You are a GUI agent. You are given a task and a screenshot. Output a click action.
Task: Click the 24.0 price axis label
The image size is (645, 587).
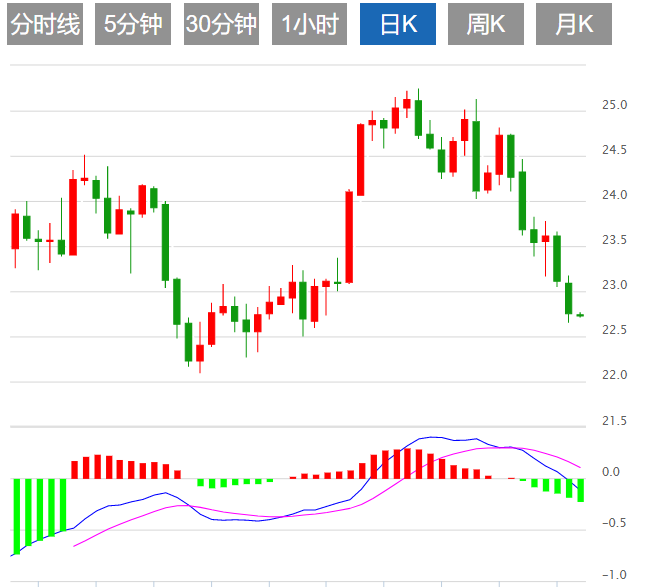pyautogui.click(x=614, y=195)
